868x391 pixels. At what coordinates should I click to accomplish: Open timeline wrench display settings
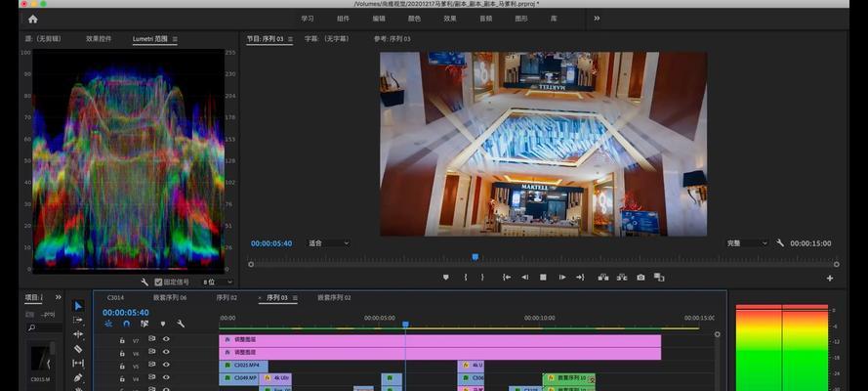click(x=181, y=324)
